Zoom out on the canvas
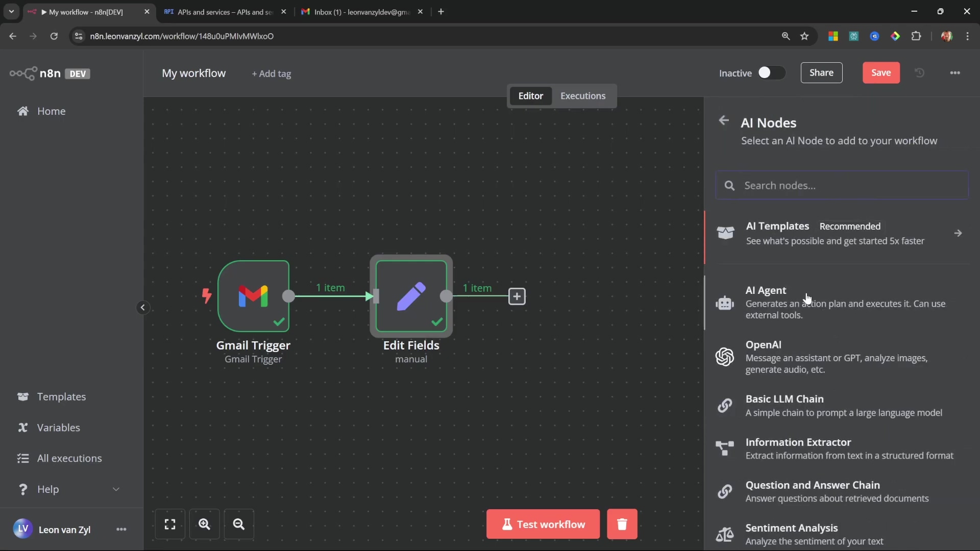980x551 pixels. (x=238, y=524)
